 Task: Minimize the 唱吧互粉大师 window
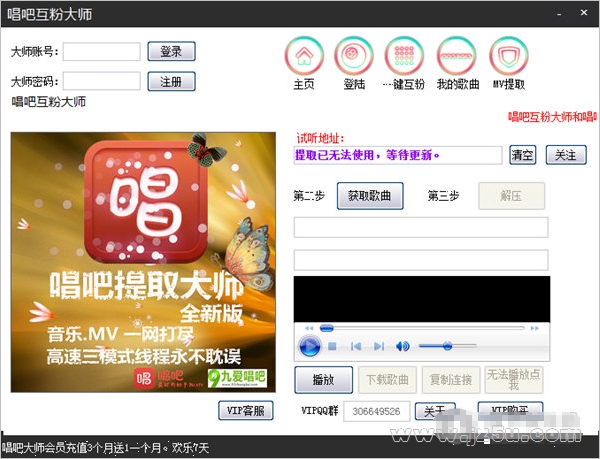point(559,14)
